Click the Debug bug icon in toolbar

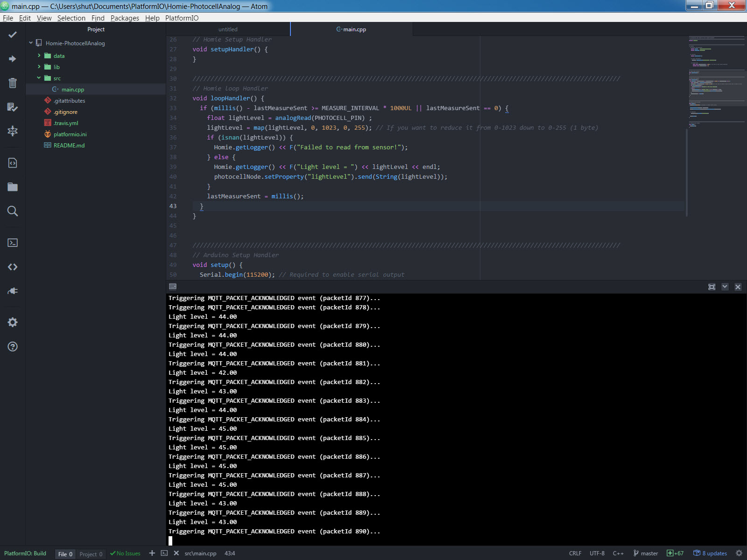click(x=13, y=131)
